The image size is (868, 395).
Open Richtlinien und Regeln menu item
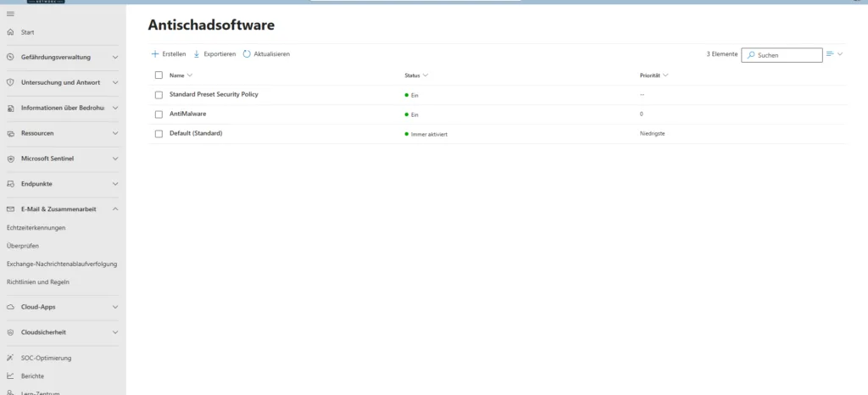coord(37,281)
